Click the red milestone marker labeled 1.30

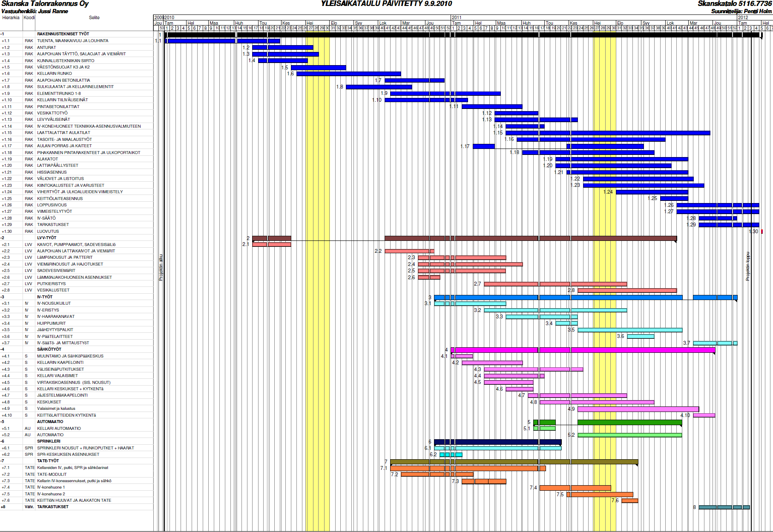point(762,232)
